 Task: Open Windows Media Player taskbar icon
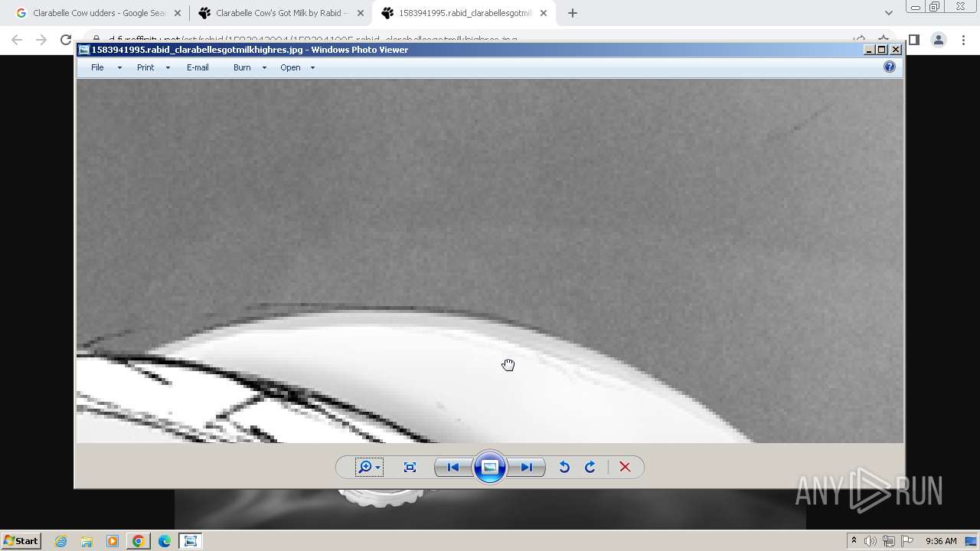click(x=113, y=541)
